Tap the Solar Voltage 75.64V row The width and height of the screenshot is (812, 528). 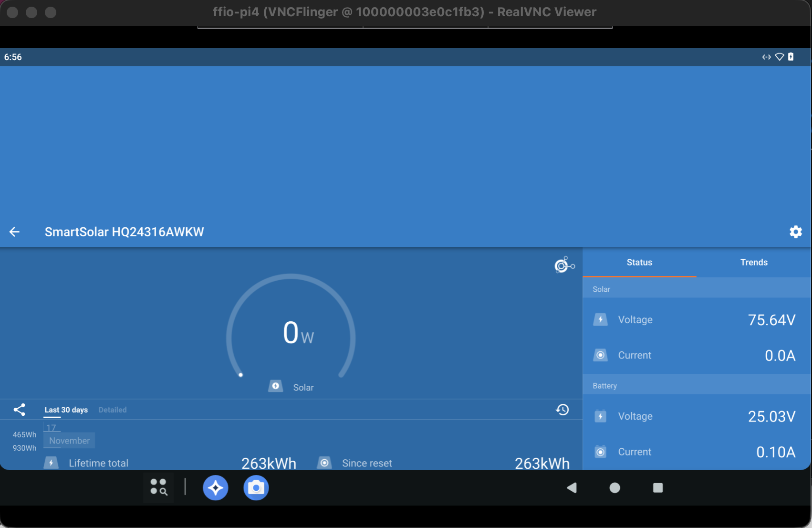click(x=697, y=320)
